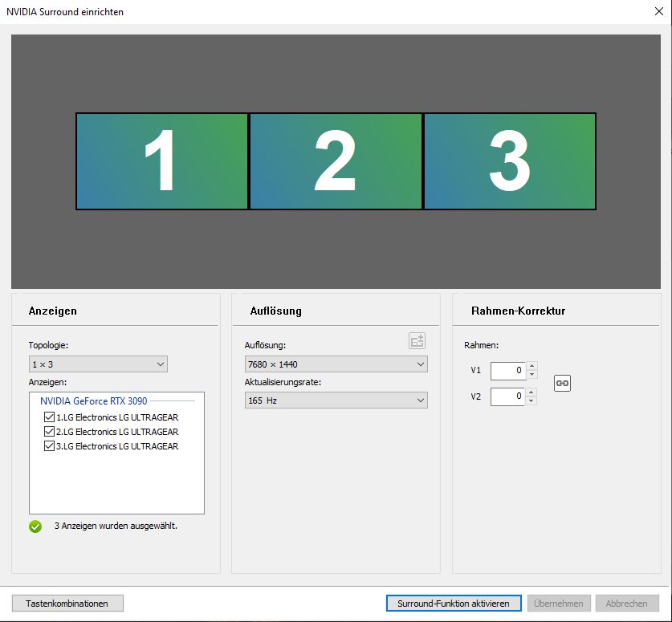Uncheck display 1.LG Electronics LG ULTRAGEAR

pyautogui.click(x=49, y=417)
